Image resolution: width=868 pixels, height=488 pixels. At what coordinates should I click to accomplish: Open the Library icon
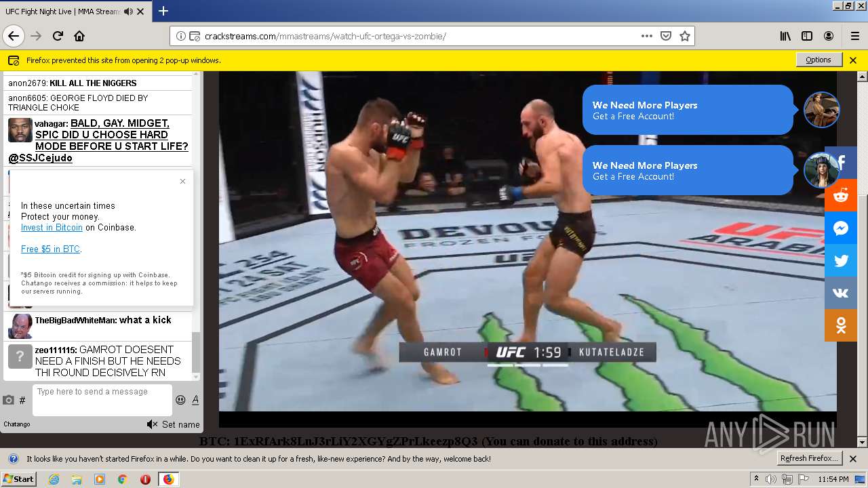coord(785,36)
